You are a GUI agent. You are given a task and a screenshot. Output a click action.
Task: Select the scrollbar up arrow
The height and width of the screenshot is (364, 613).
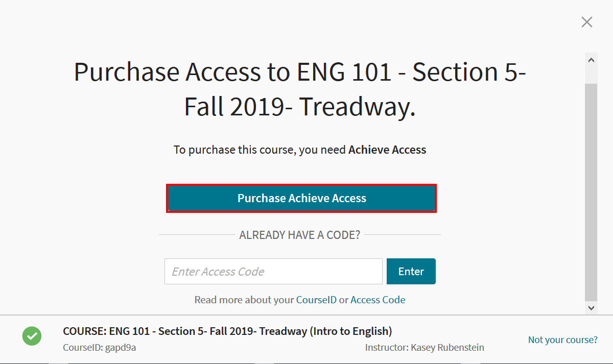[591, 59]
